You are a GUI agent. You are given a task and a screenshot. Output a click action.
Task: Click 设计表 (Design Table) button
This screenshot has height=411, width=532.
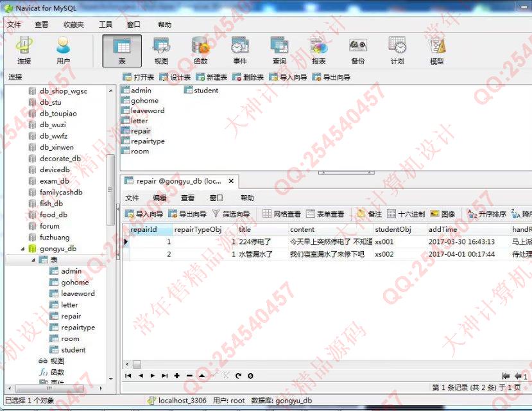(175, 77)
